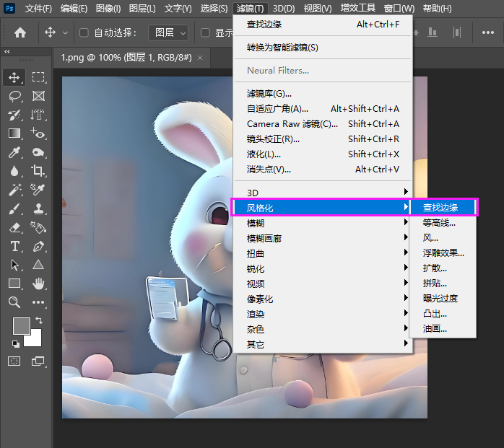Select the Brush tool

[14, 208]
